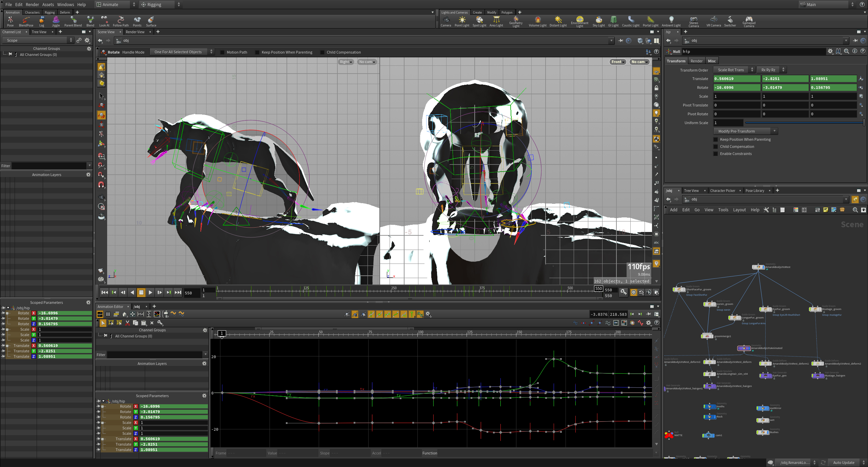Open the Layout menu in network editor
Screen dimensions: 868x467
coord(739,210)
